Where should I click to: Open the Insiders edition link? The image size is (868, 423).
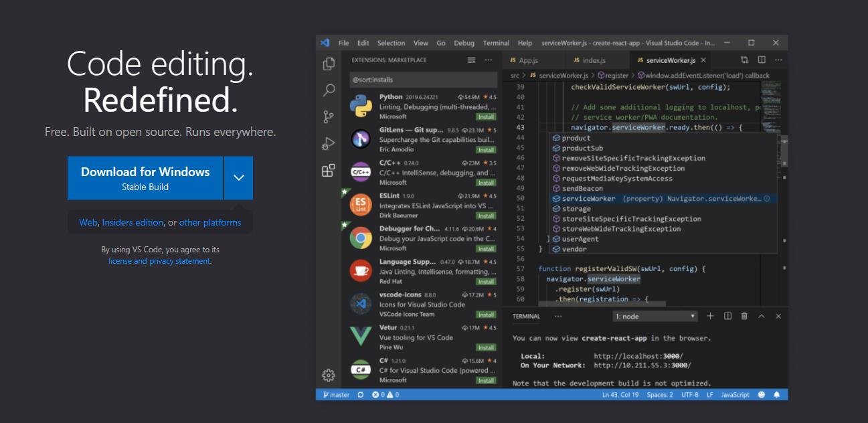[133, 222]
